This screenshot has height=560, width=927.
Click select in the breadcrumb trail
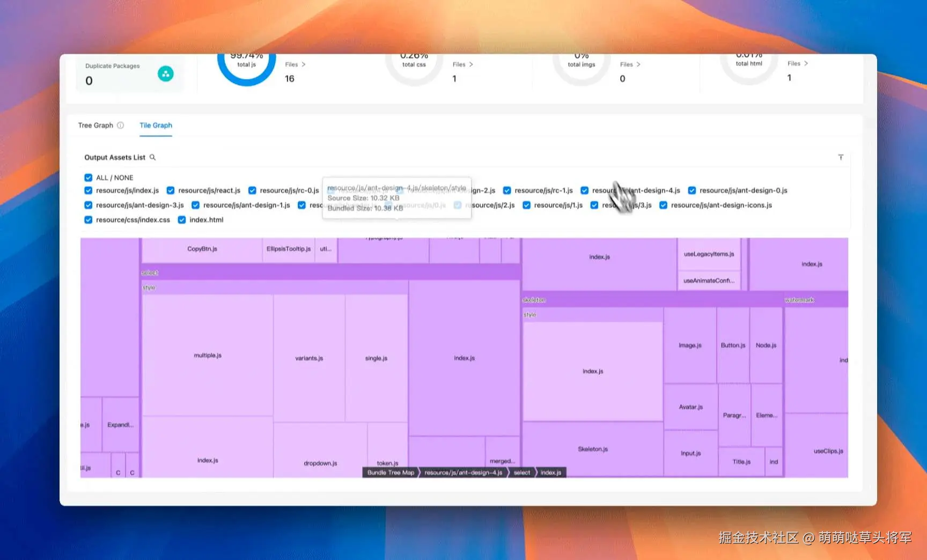point(521,473)
